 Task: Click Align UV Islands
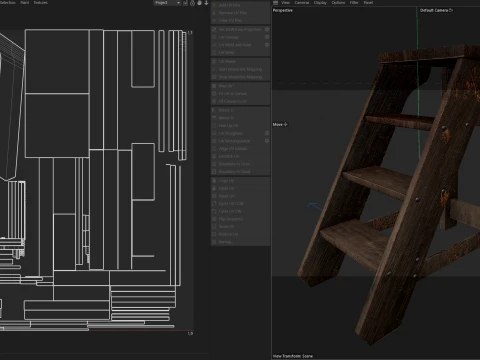coord(240,149)
